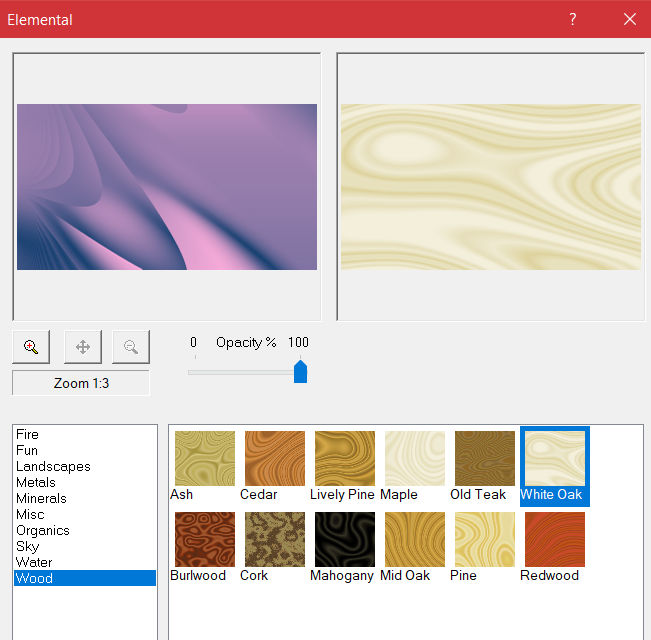Select the Burlwood texture thumbnail
Image resolution: width=651 pixels, height=640 pixels.
click(205, 539)
